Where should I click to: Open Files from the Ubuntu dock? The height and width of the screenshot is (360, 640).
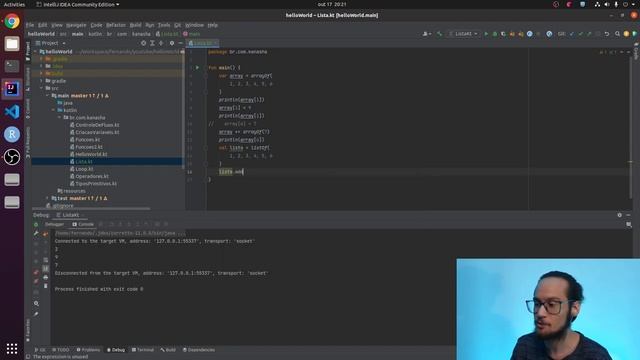12,44
